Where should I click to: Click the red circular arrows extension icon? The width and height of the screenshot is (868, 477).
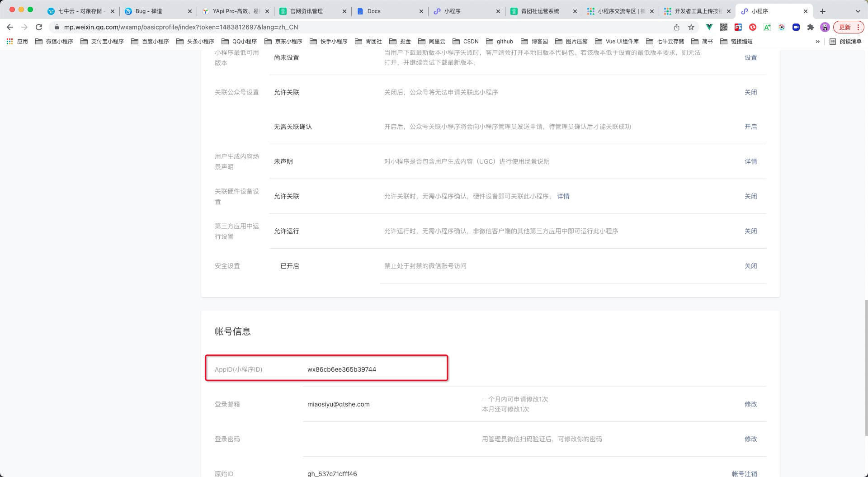[x=753, y=27]
